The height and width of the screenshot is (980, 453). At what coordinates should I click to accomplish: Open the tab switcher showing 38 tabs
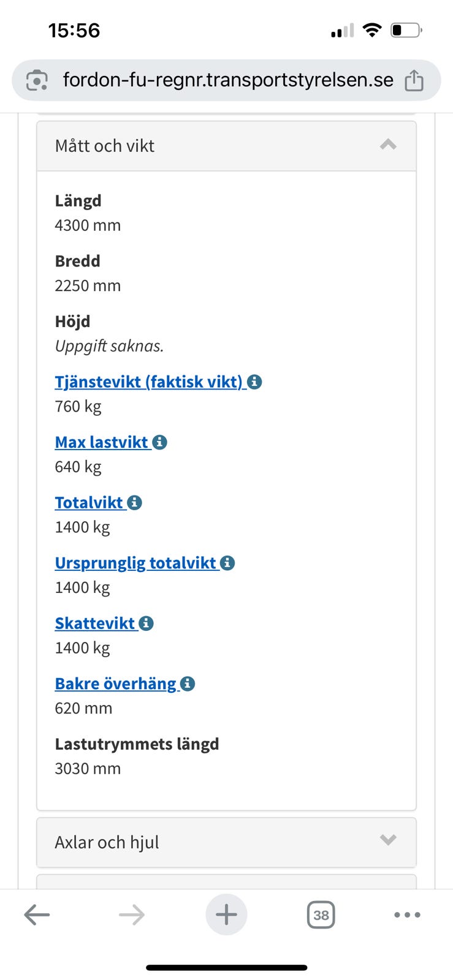pos(321,915)
